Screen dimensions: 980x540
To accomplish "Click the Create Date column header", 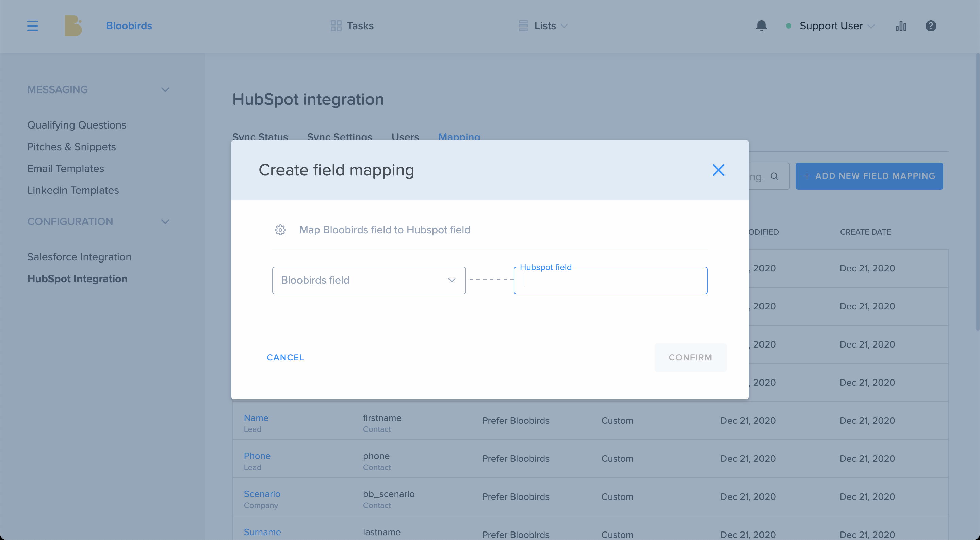I will click(x=865, y=232).
